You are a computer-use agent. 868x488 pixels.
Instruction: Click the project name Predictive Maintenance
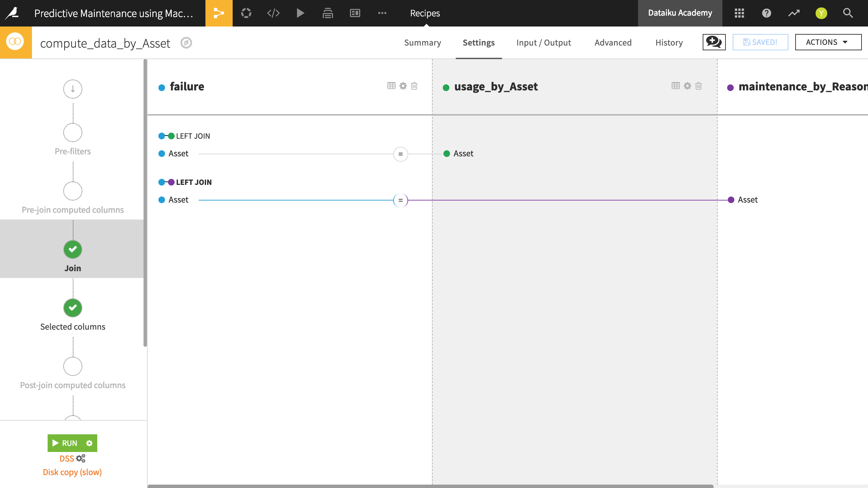pyautogui.click(x=114, y=13)
